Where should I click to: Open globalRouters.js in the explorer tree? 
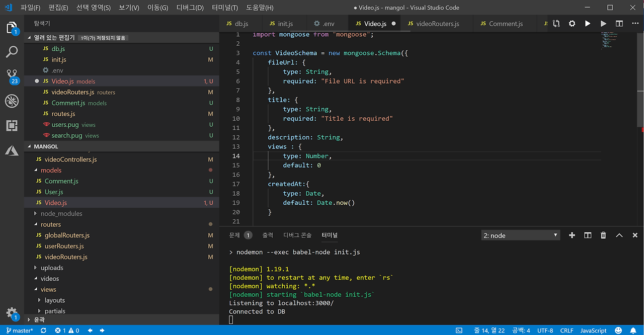coord(67,235)
